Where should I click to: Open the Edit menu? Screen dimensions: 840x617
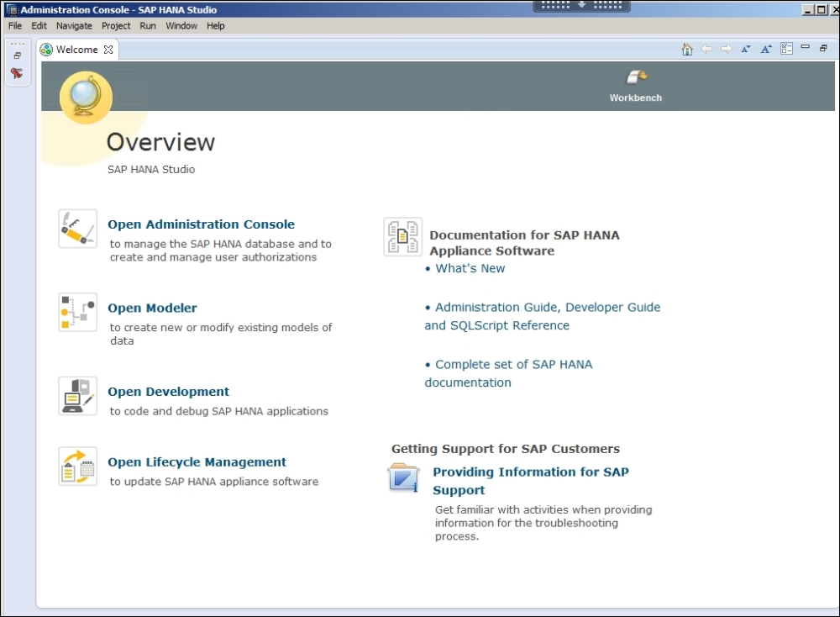(x=39, y=26)
